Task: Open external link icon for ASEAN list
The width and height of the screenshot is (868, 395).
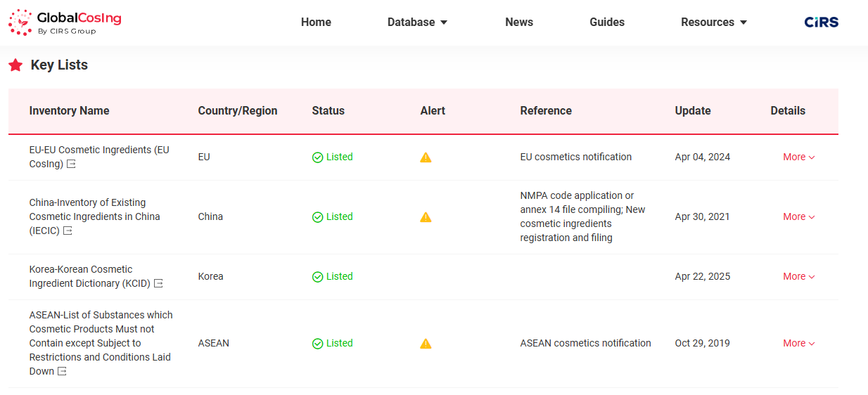Action: coord(62,372)
